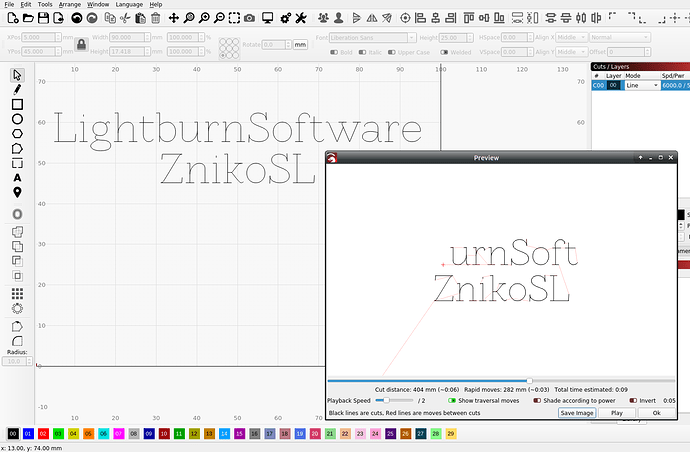Pick blue color swatch 01
Viewport: 690px width, 452px height.
pyautogui.click(x=28, y=434)
